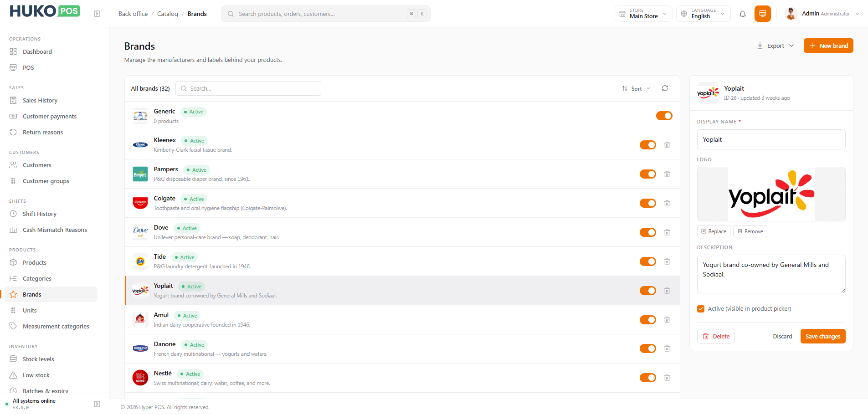Refresh the brands list
The width and height of the screenshot is (868, 415).
click(x=665, y=88)
